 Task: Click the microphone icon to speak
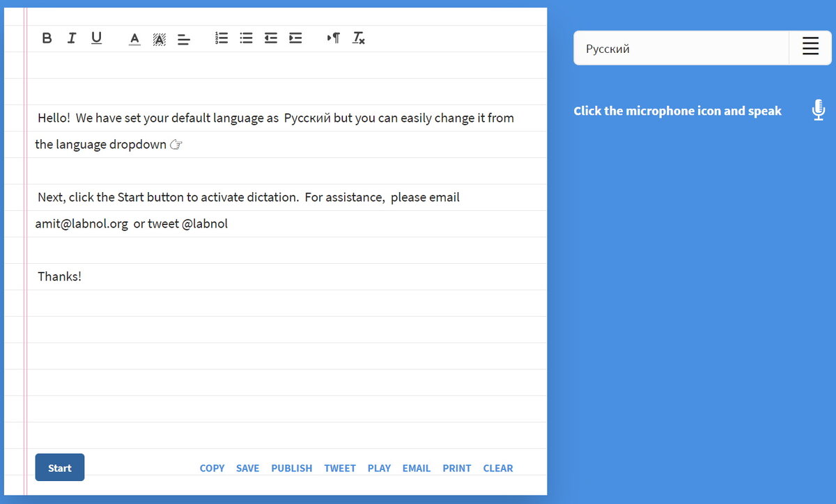click(x=819, y=109)
